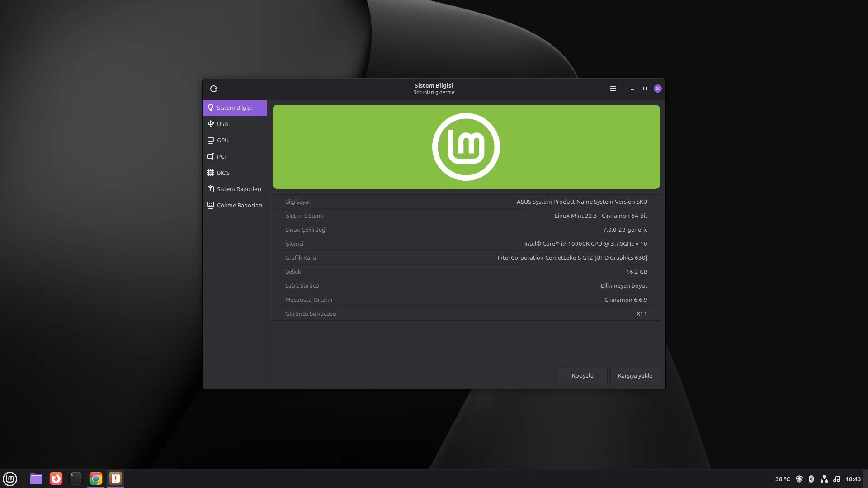Click the 7.0.0-28-generic kernel value

[625, 230]
